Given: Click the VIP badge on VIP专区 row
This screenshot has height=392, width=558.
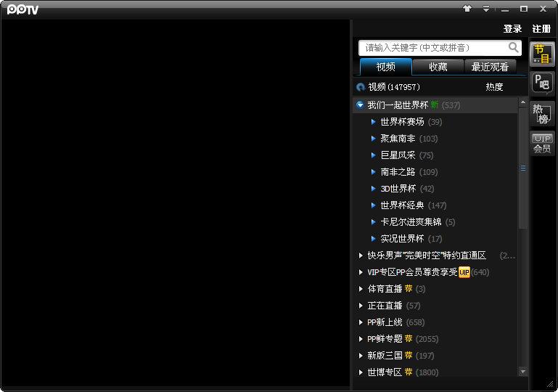Looking at the screenshot, I should pyautogui.click(x=464, y=272).
